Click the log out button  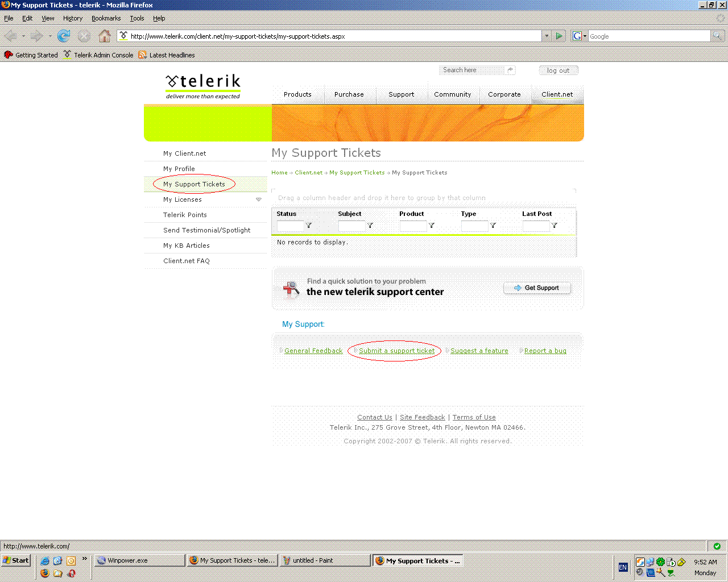tap(559, 70)
